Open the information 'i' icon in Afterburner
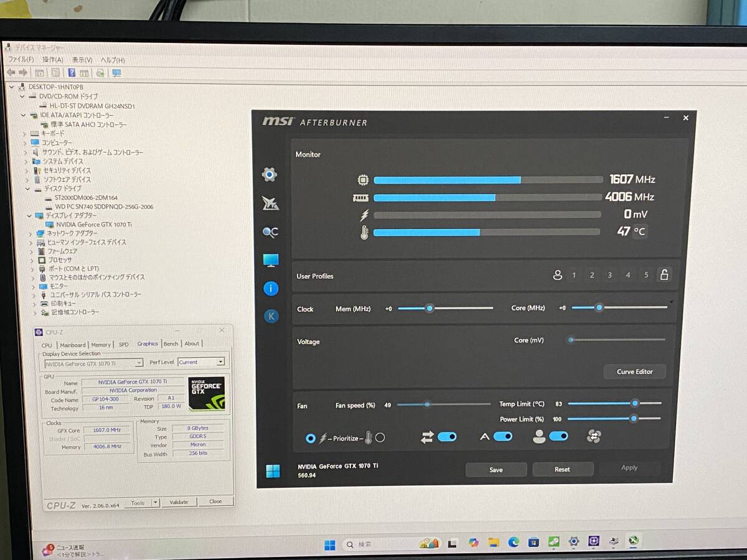Image resolution: width=747 pixels, height=560 pixels. pyautogui.click(x=271, y=288)
